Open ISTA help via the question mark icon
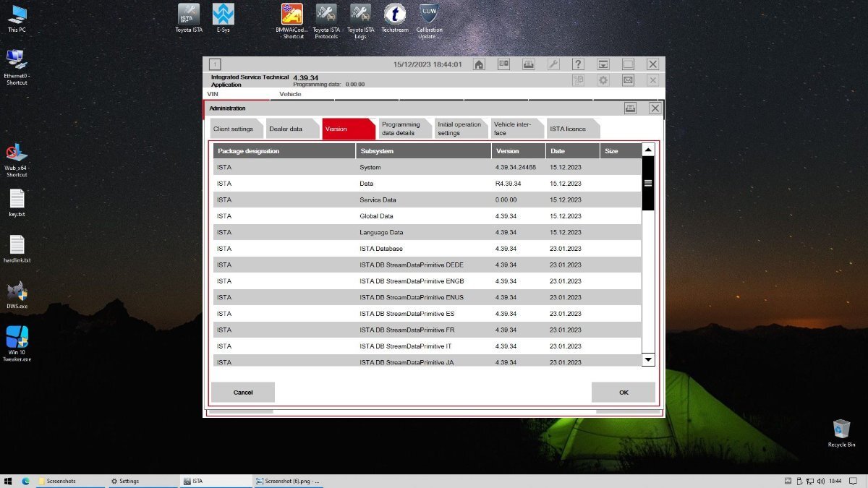The height and width of the screenshot is (488, 868). point(577,64)
